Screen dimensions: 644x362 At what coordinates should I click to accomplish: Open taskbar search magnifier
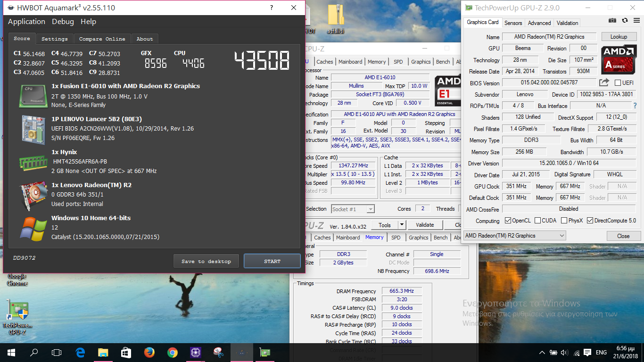[x=34, y=352]
